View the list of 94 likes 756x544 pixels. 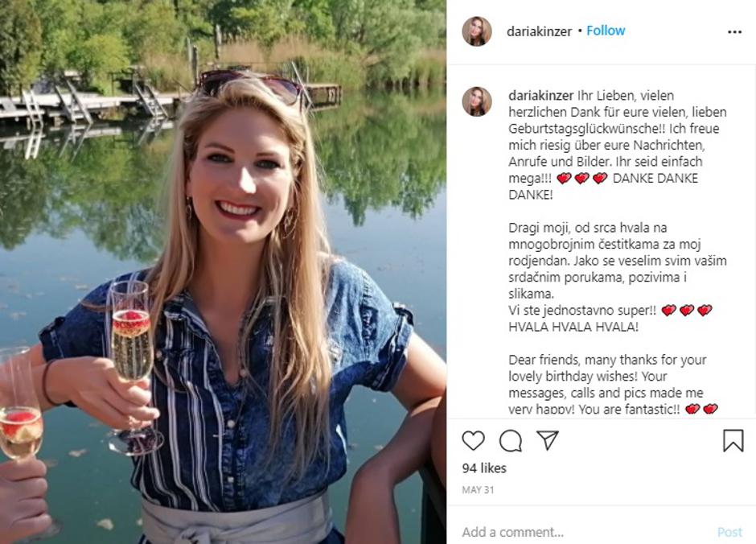484,468
